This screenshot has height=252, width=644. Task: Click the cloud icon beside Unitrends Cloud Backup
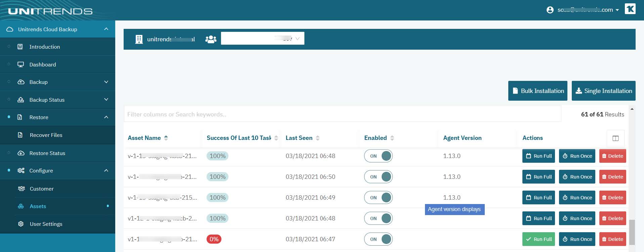tap(10, 30)
